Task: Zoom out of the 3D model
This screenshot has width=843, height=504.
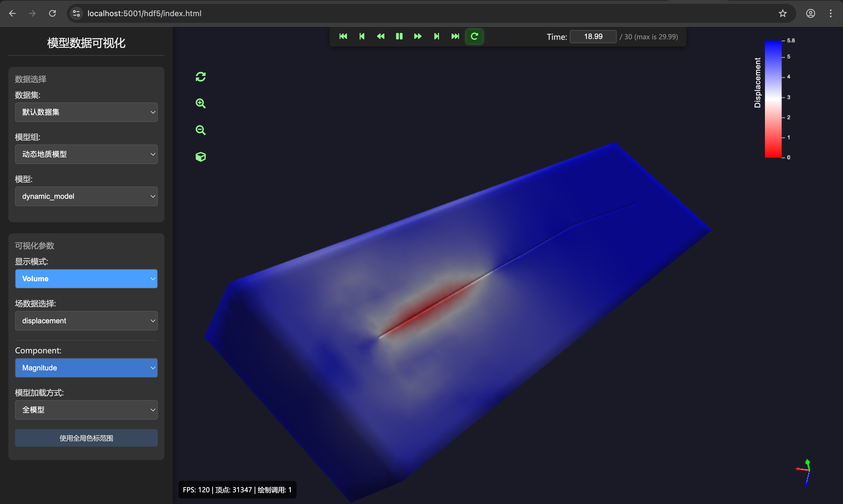Action: click(x=200, y=130)
